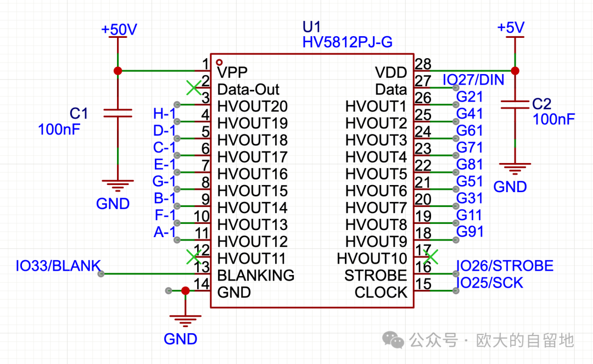
Task: Select the no-connect cross on pin 2
Action: (194, 88)
